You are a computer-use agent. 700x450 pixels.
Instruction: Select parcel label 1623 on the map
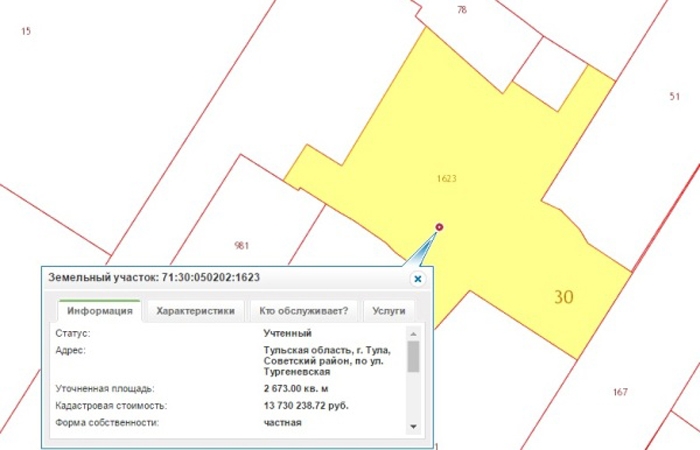tap(447, 179)
